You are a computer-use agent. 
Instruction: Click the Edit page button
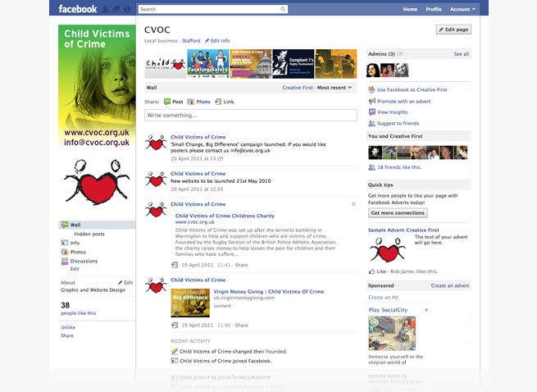click(453, 30)
